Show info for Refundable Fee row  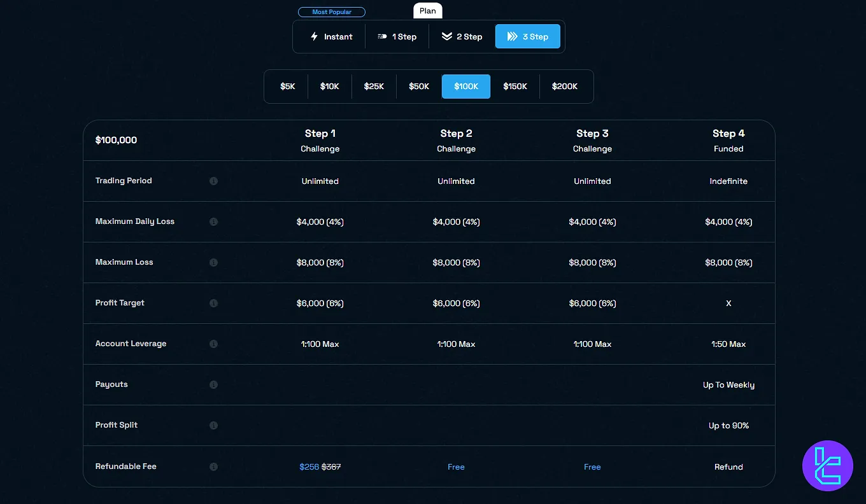click(213, 467)
